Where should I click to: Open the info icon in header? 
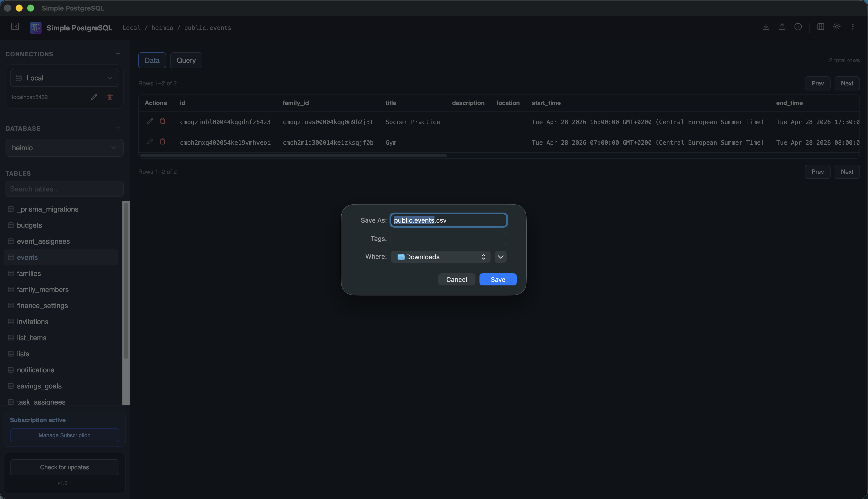coord(798,27)
